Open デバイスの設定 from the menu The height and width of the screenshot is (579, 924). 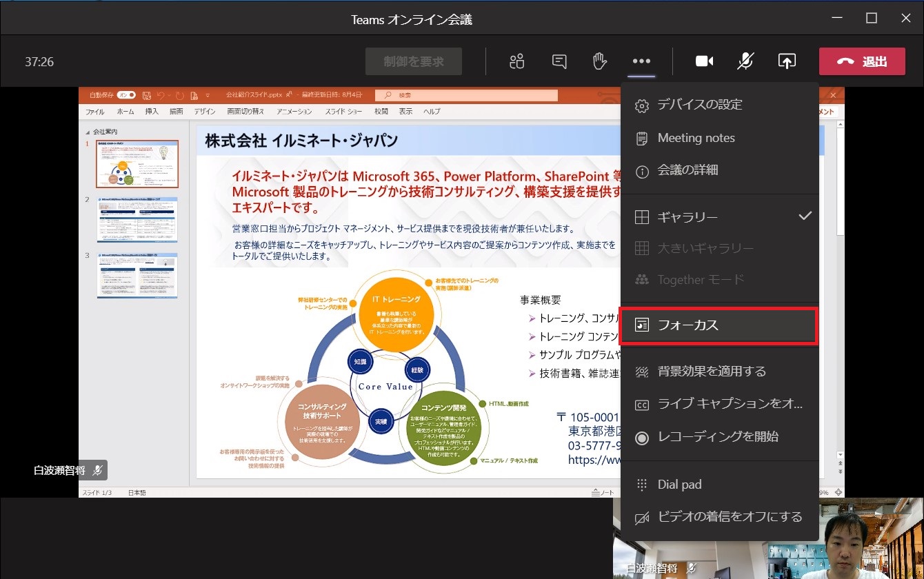(720, 105)
